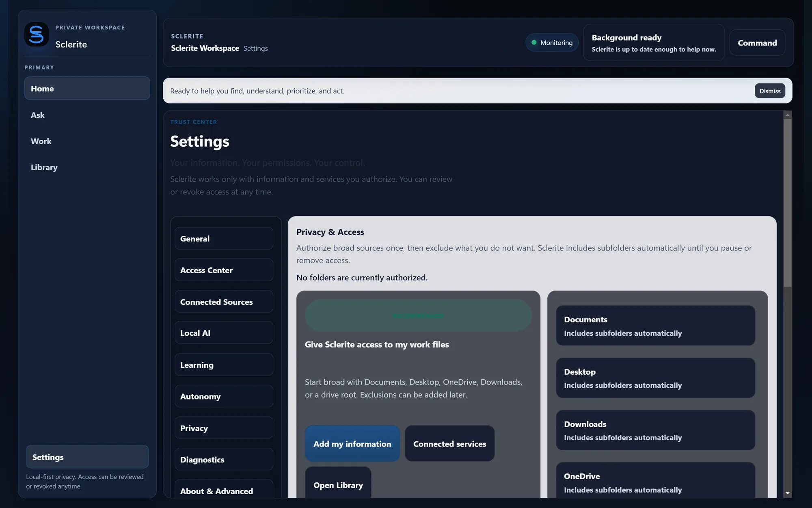Click the Settings breadcrumb label
This screenshot has width=812, height=508.
click(256, 48)
